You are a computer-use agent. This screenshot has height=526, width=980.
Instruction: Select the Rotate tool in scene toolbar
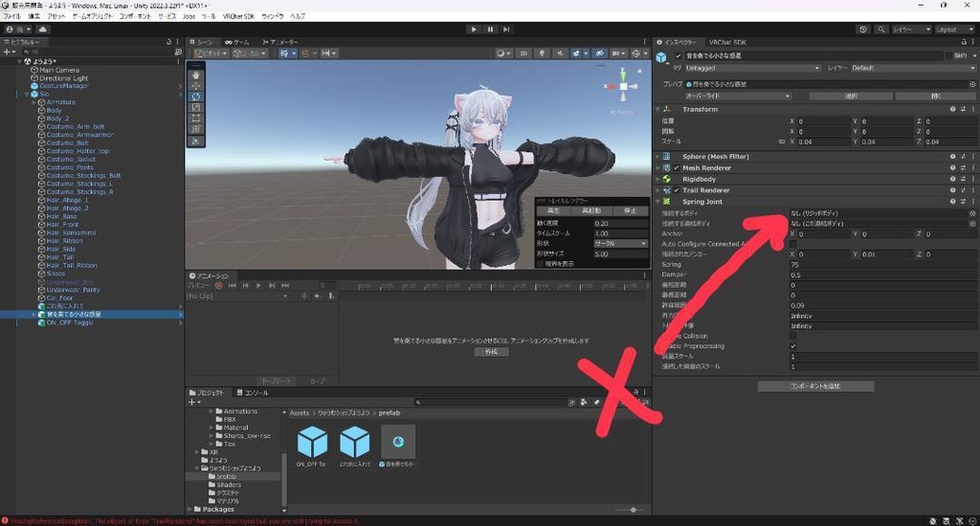coord(196,97)
